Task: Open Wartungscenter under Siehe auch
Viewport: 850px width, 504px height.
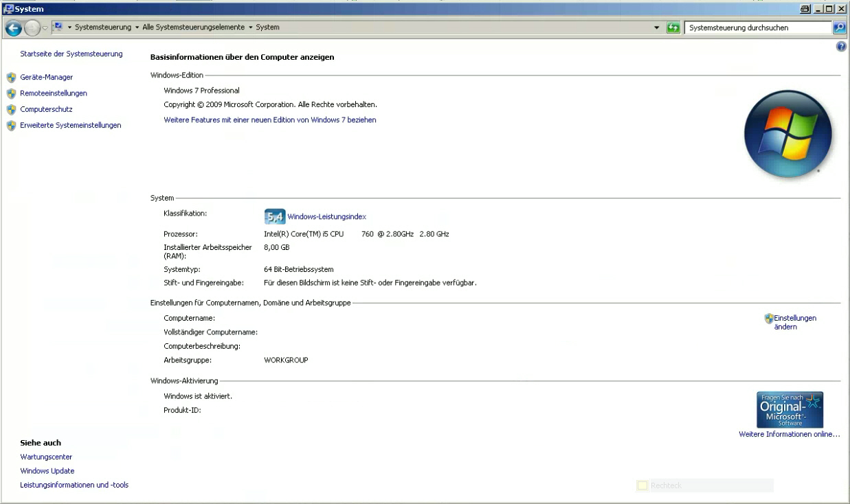Action: (46, 457)
